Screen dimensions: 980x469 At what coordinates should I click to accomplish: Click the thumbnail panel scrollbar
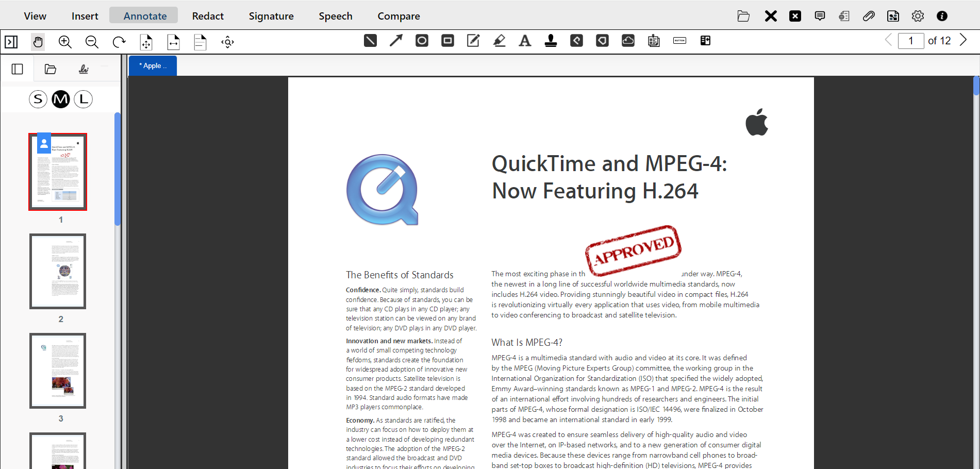pos(118,169)
